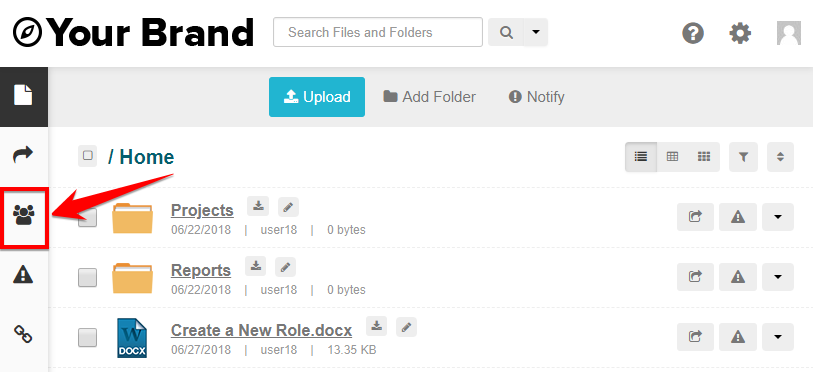The width and height of the screenshot is (813, 372).
Task: Click the help question mark icon
Action: point(693,34)
